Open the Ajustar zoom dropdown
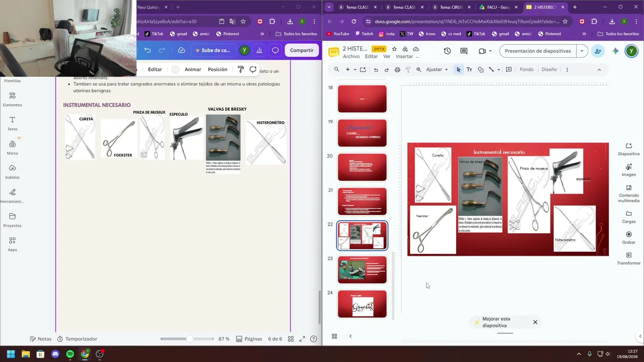 coord(437,69)
